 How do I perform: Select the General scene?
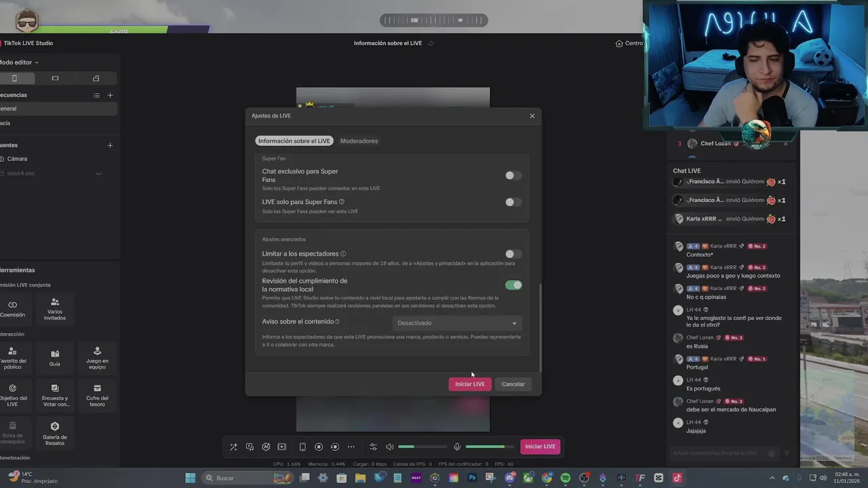coord(58,108)
